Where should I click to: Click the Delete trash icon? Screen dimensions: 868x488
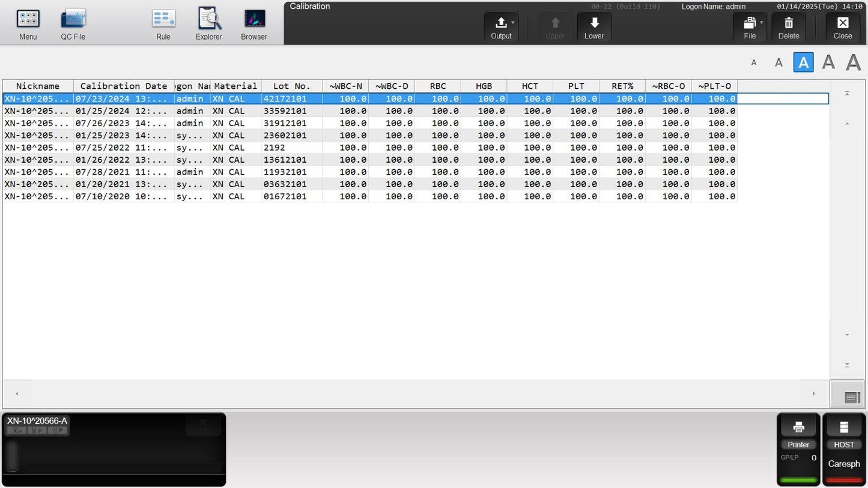click(x=789, y=28)
